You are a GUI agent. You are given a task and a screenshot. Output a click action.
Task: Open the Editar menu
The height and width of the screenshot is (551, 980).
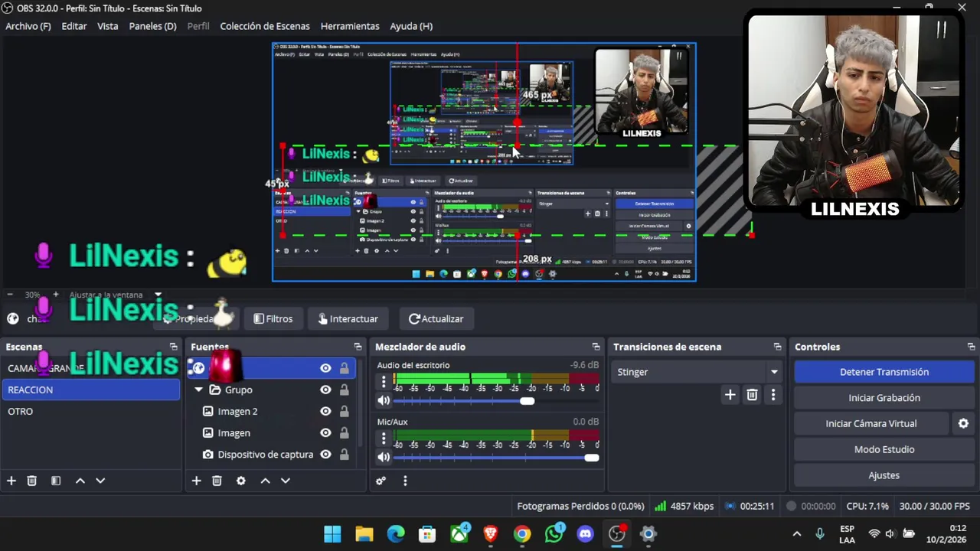pyautogui.click(x=74, y=26)
